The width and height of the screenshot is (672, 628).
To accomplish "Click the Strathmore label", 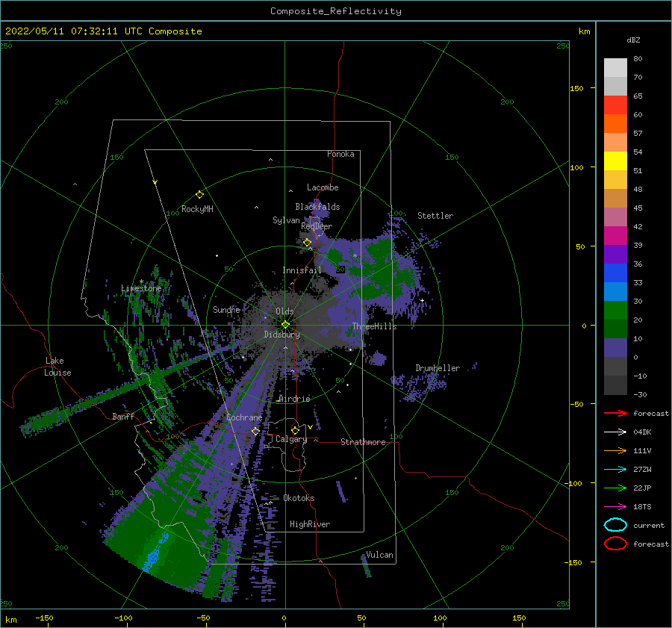I will (x=363, y=442).
